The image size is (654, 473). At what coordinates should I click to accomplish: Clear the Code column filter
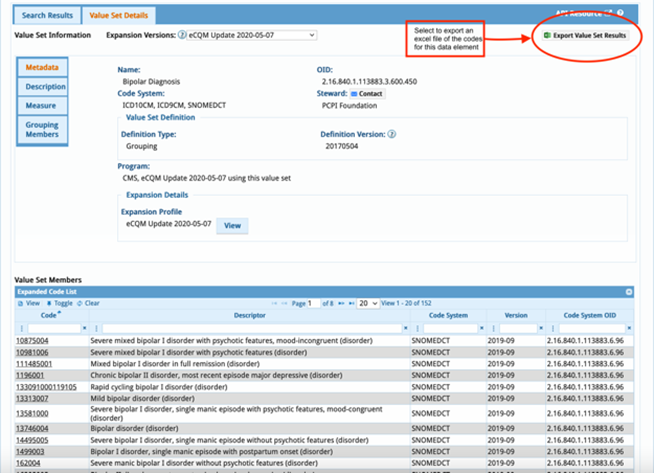85,329
